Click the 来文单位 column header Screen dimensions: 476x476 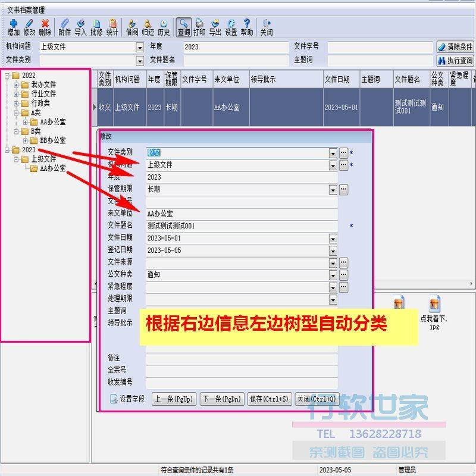click(x=231, y=79)
